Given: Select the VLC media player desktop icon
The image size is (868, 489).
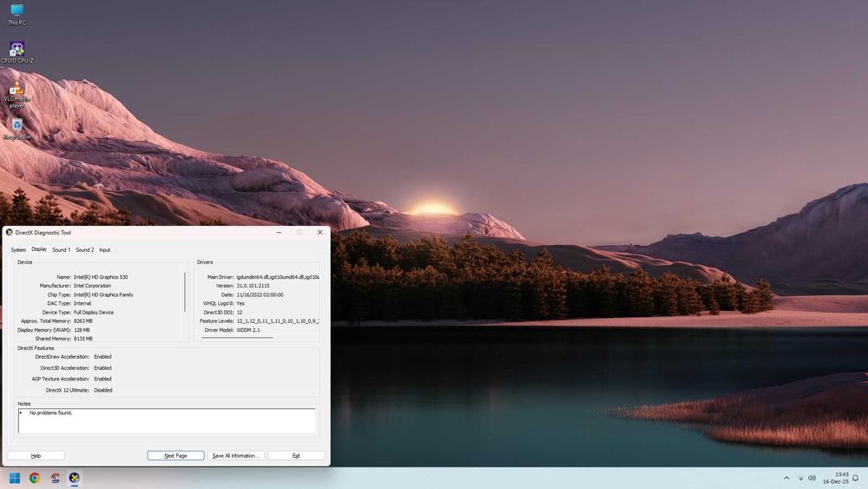Looking at the screenshot, I should [16, 95].
